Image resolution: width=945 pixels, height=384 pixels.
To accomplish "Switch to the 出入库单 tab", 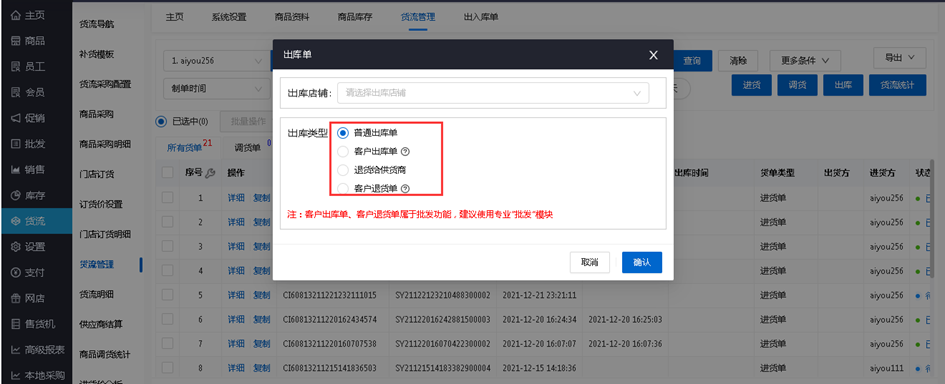I will 481,17.
